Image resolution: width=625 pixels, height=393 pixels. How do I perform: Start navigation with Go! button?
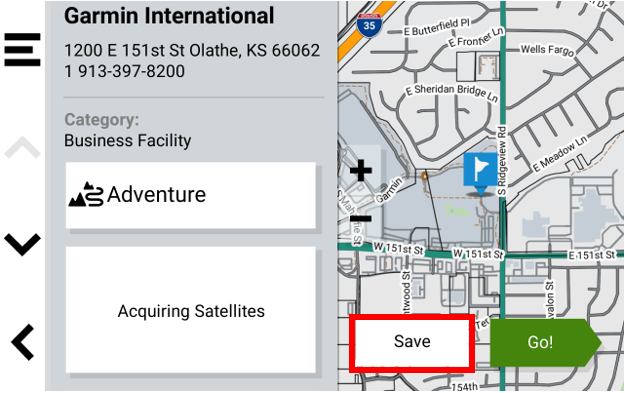point(545,342)
